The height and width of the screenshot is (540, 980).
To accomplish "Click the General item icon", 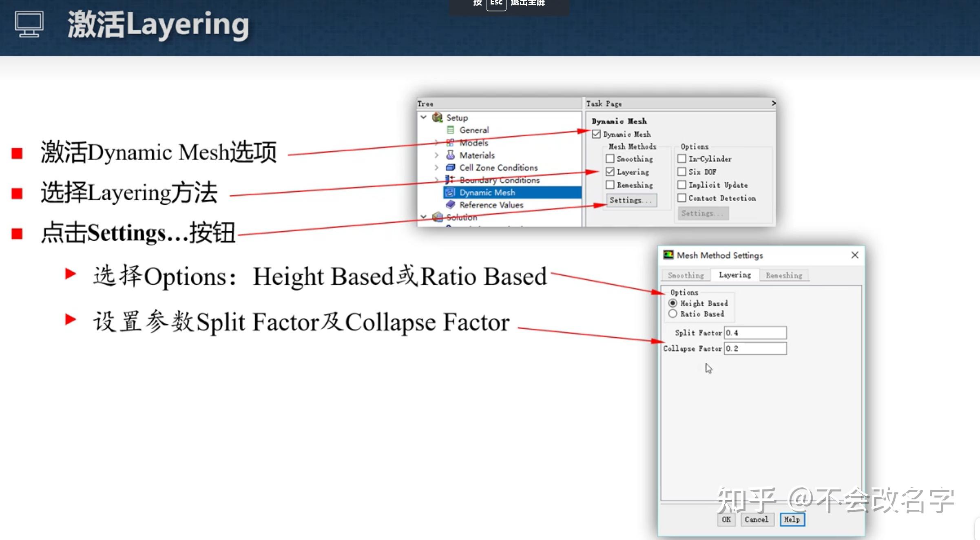I will coord(450,130).
